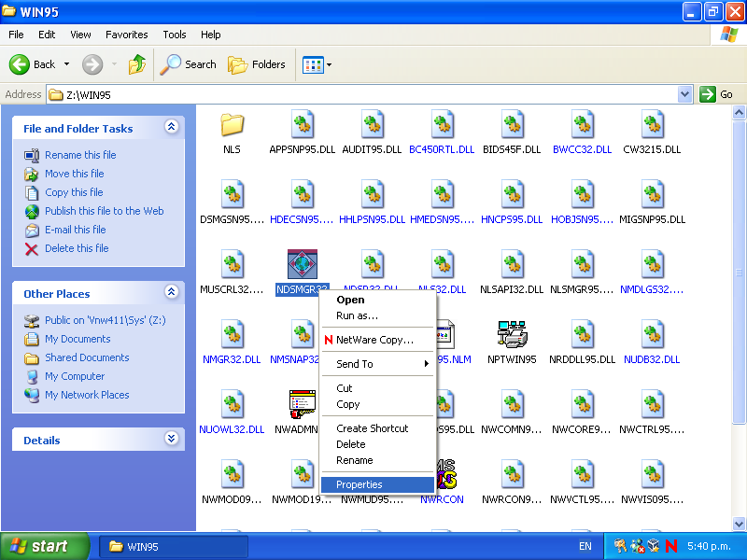The height and width of the screenshot is (560, 747).
Task: Select the NPTWIN95 printer application icon
Action: click(512, 334)
